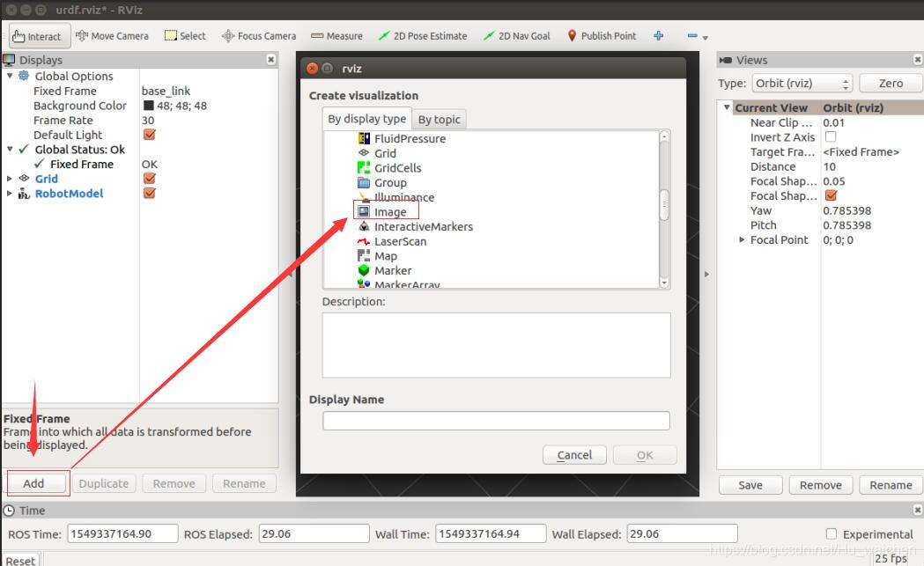Activate the Interact tool

point(41,36)
